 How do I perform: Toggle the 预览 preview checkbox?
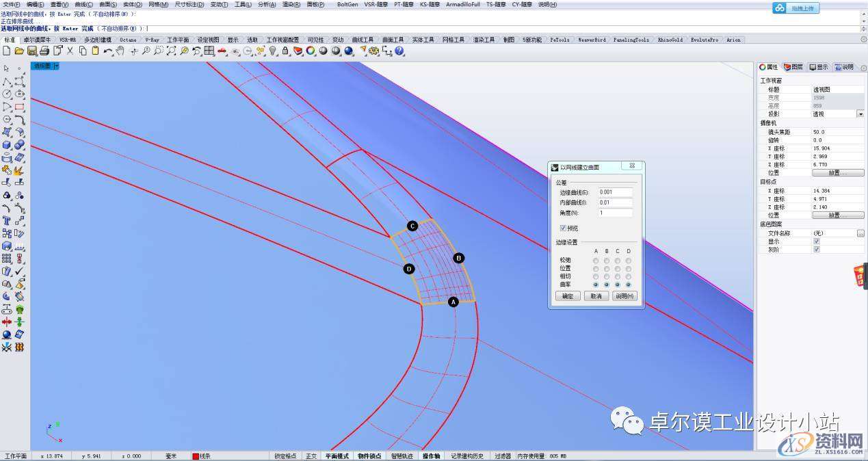tap(563, 228)
